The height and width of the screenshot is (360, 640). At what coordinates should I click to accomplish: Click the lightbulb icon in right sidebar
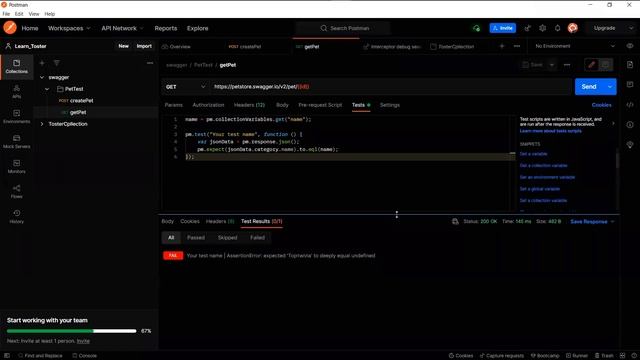tap(630, 144)
